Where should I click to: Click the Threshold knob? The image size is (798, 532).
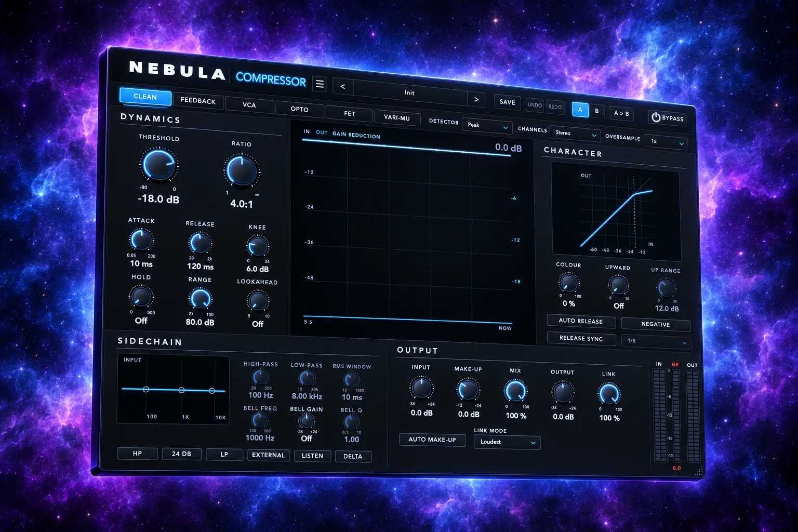(x=159, y=164)
